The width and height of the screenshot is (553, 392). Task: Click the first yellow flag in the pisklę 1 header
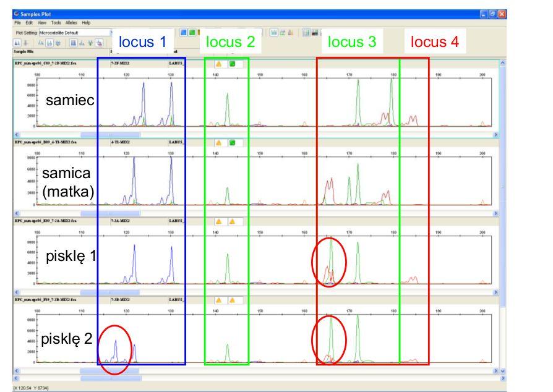tap(218, 221)
